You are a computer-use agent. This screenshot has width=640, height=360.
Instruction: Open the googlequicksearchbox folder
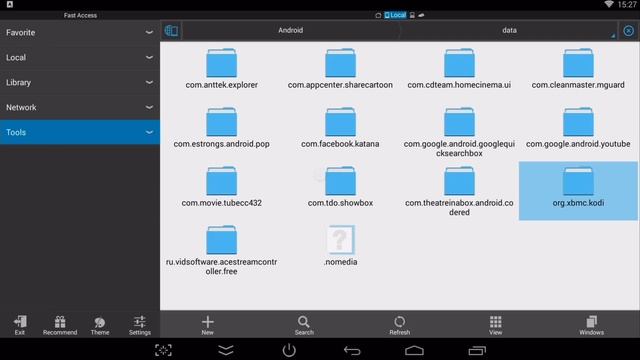pyautogui.click(x=459, y=132)
